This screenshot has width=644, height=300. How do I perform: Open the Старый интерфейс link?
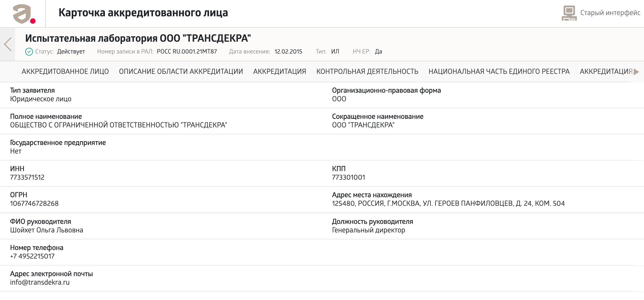610,13
